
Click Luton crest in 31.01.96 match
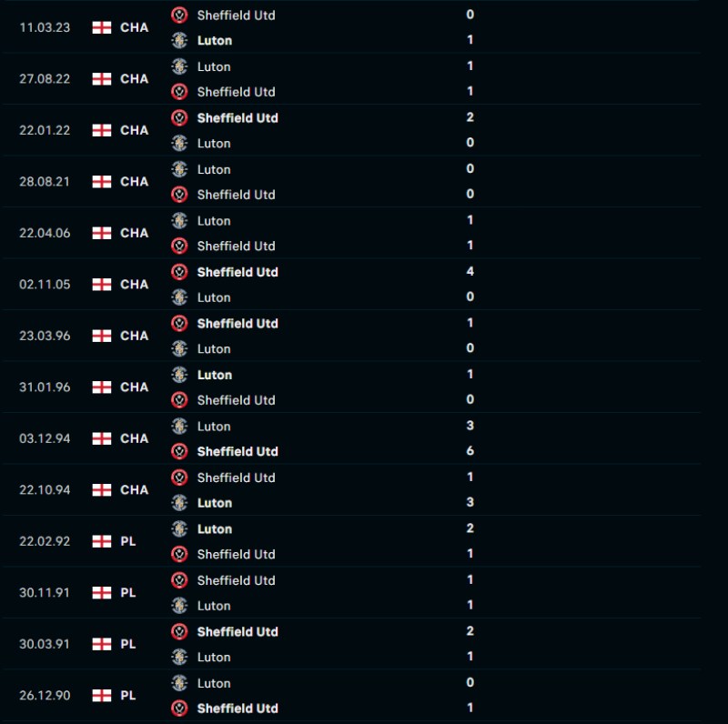[179, 375]
